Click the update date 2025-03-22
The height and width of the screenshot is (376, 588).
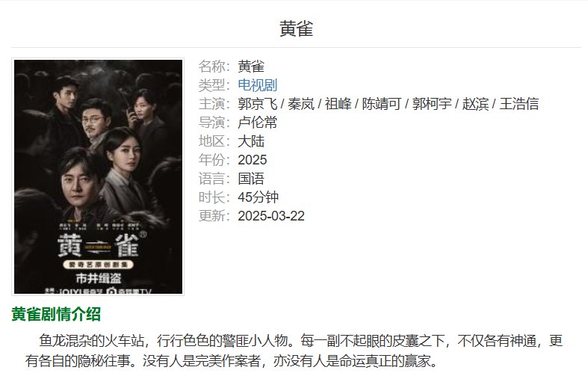(271, 216)
